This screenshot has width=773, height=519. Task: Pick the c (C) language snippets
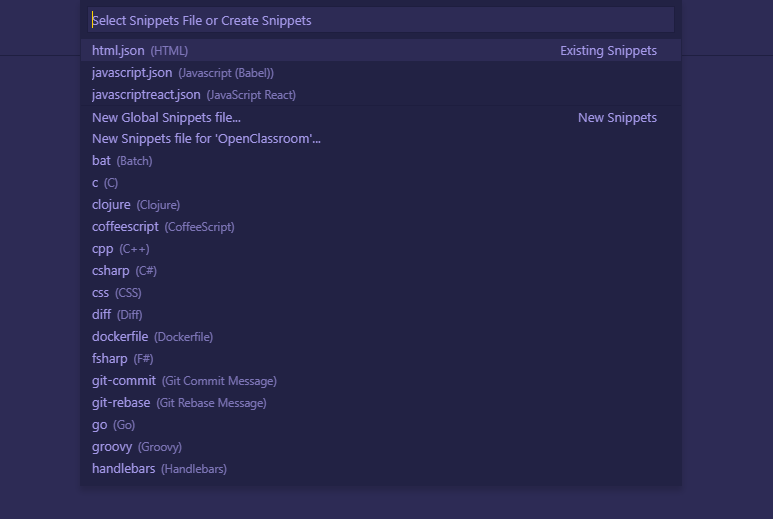pyautogui.click(x=105, y=183)
